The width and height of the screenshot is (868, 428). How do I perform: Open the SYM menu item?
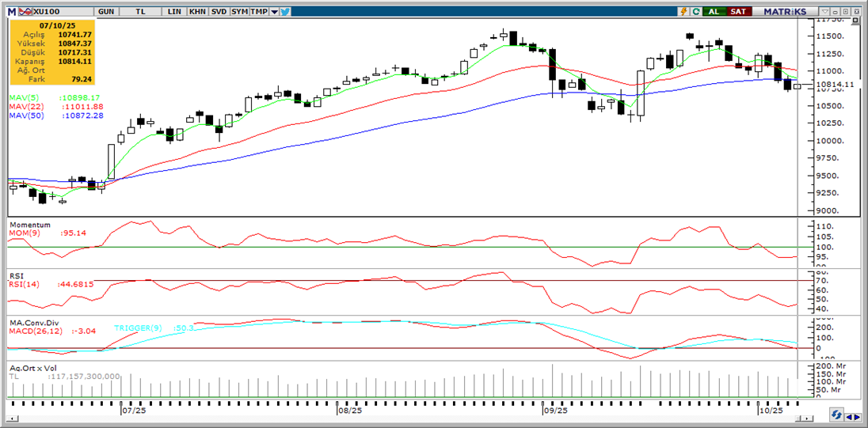tap(240, 12)
